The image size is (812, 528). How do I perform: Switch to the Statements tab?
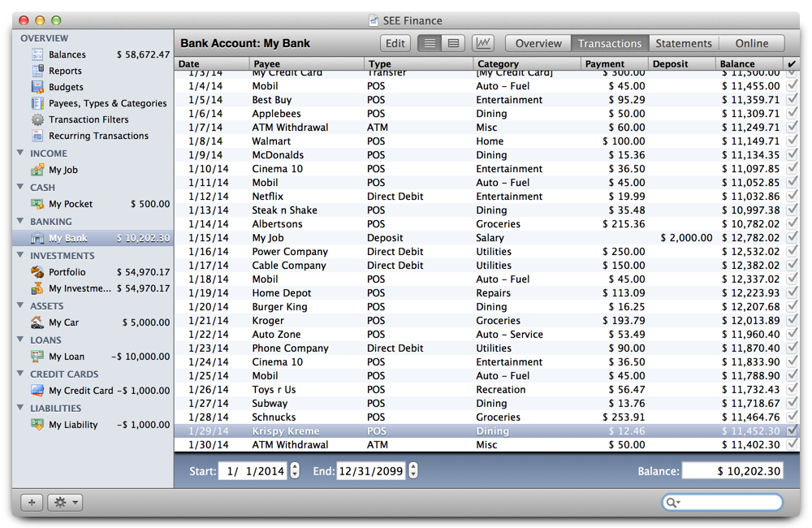pos(685,43)
